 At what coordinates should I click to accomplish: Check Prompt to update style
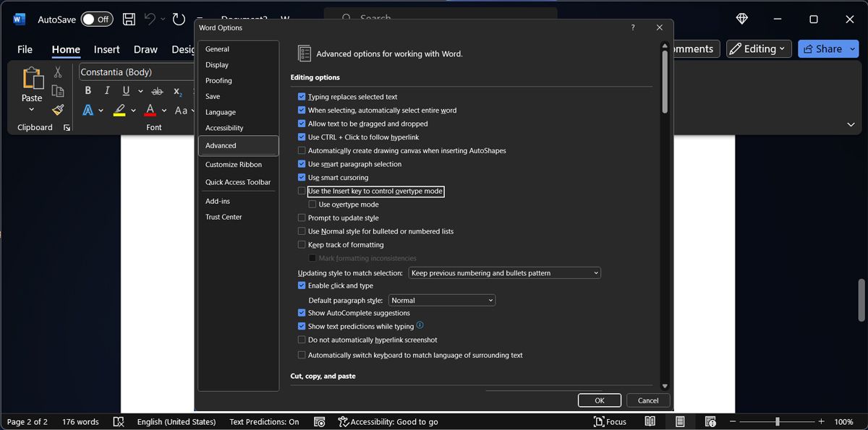[x=302, y=218]
